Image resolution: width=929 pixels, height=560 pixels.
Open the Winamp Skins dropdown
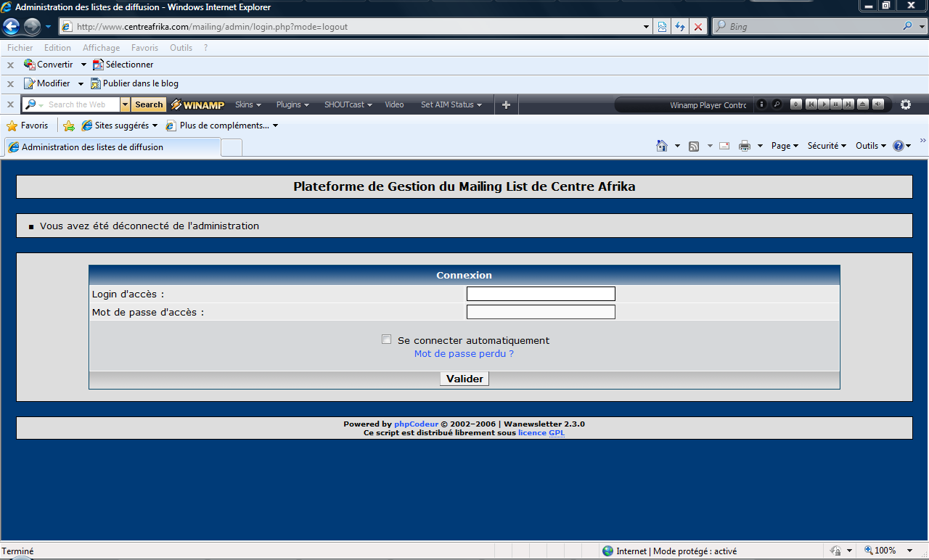pyautogui.click(x=247, y=104)
